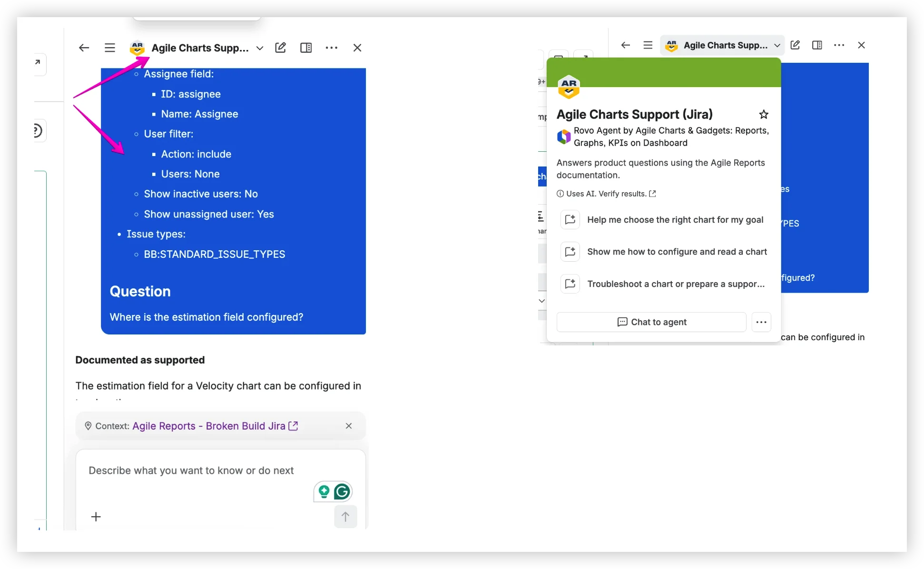Open the agent card's more actions button
The width and height of the screenshot is (924, 569).
pyautogui.click(x=761, y=322)
